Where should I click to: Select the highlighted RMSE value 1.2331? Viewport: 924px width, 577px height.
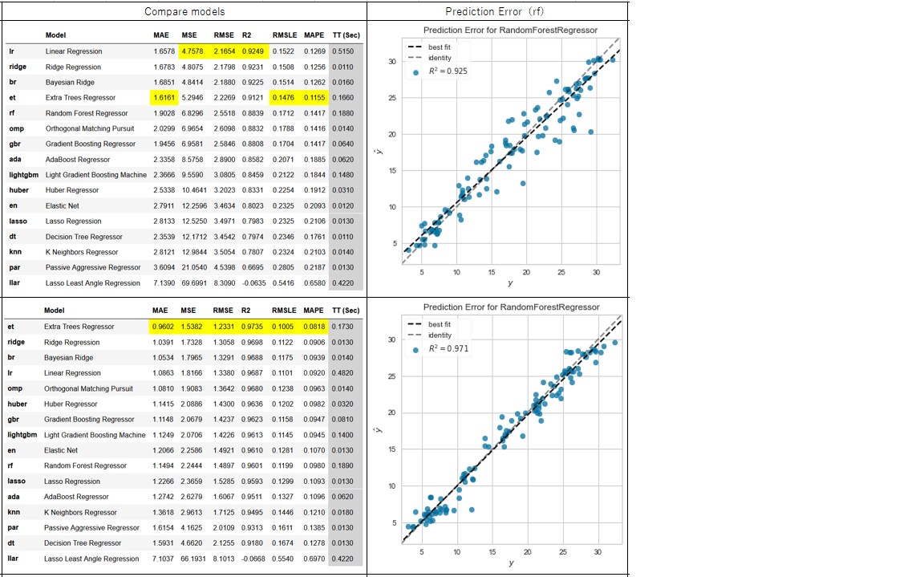tap(223, 327)
